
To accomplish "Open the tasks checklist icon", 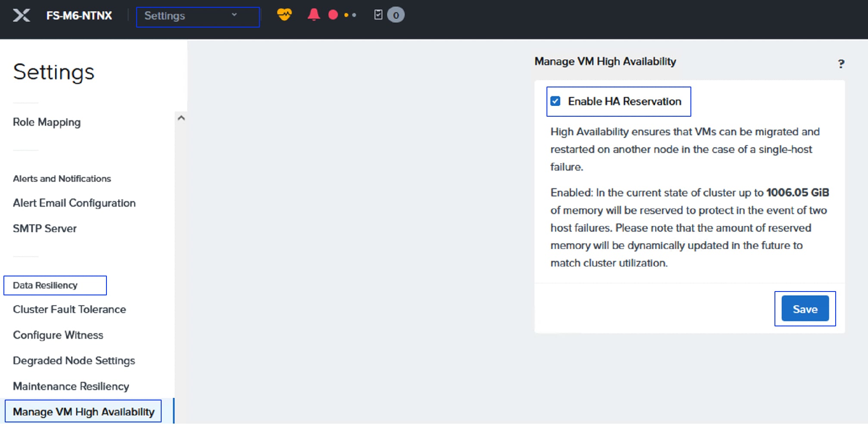I will (x=378, y=15).
